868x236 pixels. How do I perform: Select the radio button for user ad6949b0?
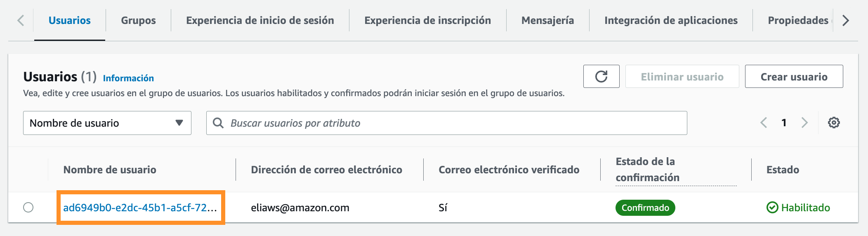tap(28, 207)
